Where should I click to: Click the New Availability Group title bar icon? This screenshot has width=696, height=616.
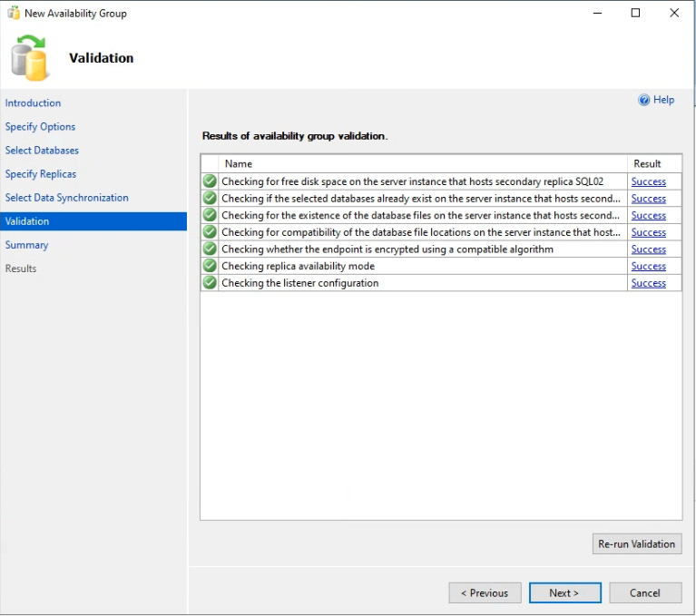coord(14,13)
